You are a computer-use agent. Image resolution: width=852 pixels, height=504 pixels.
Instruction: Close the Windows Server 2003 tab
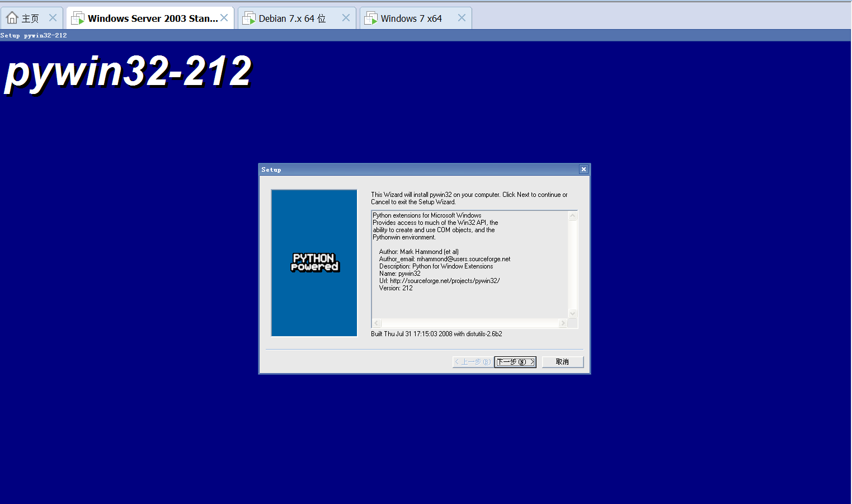pos(224,18)
